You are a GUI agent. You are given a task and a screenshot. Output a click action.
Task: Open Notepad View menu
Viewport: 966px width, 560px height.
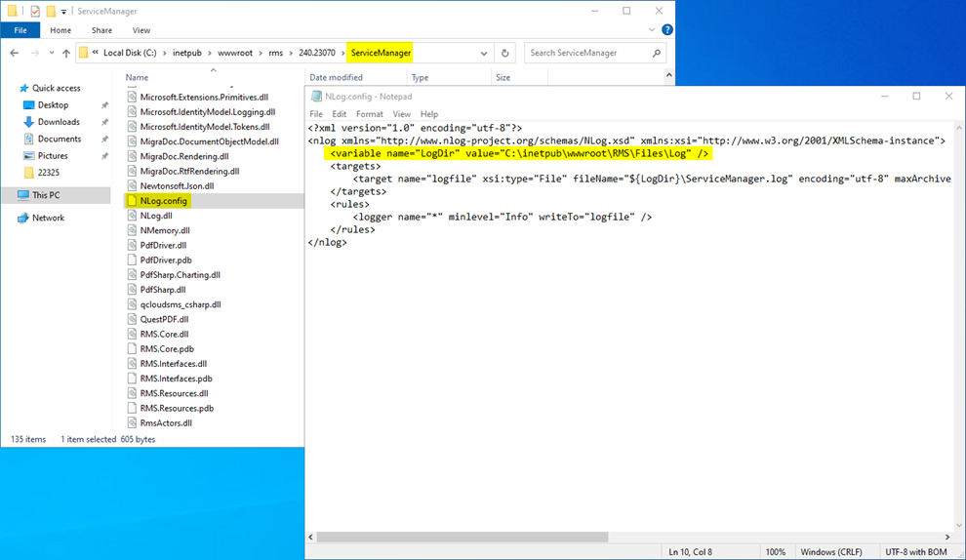tap(402, 114)
